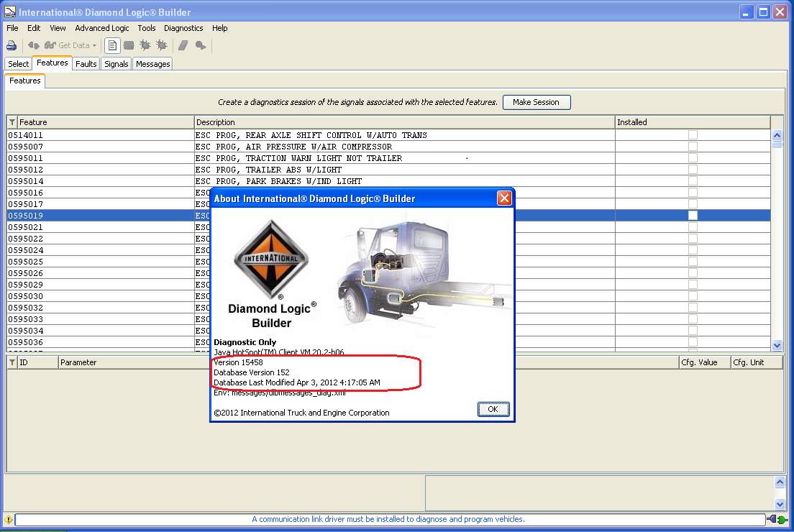Switch to the Faults tab

point(86,64)
